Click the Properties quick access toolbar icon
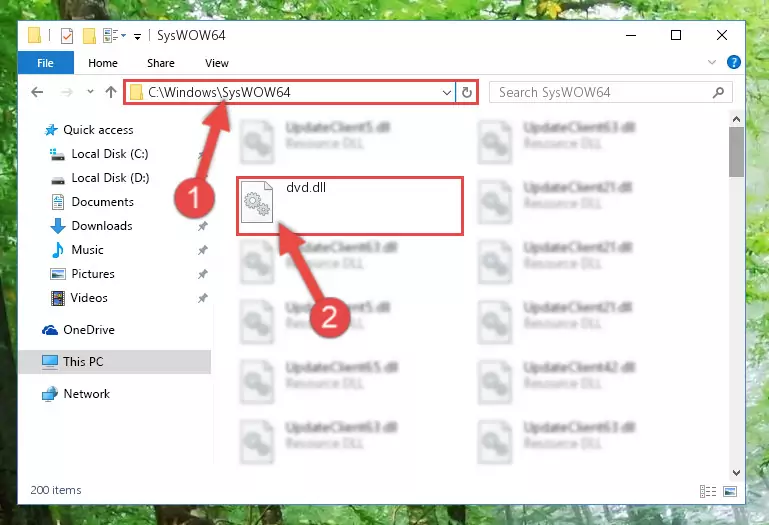The height and width of the screenshot is (525, 769). (x=67, y=36)
